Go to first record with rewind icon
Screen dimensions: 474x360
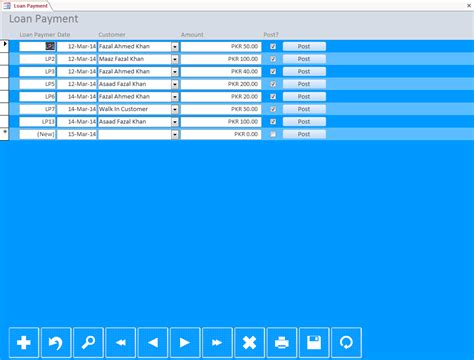(x=121, y=342)
